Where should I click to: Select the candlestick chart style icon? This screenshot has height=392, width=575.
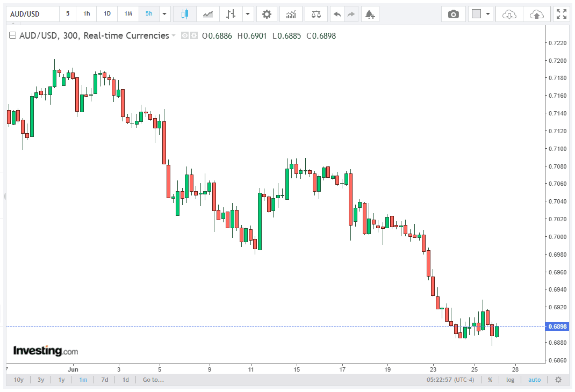click(x=185, y=14)
